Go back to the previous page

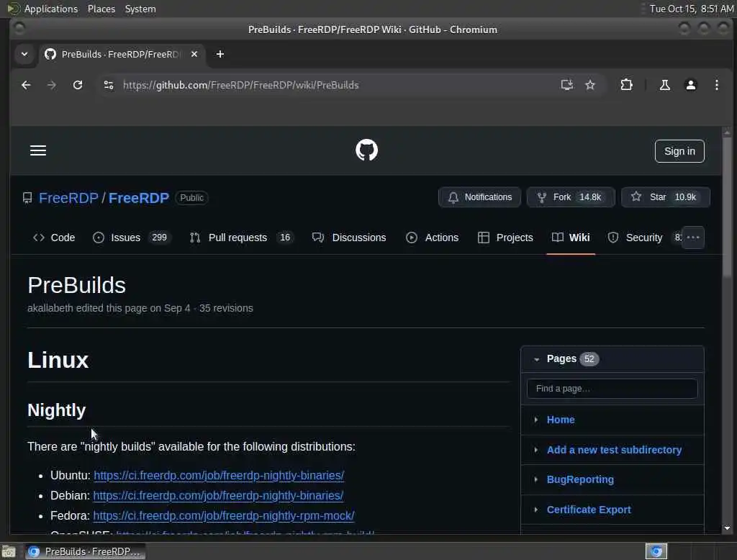click(x=27, y=85)
